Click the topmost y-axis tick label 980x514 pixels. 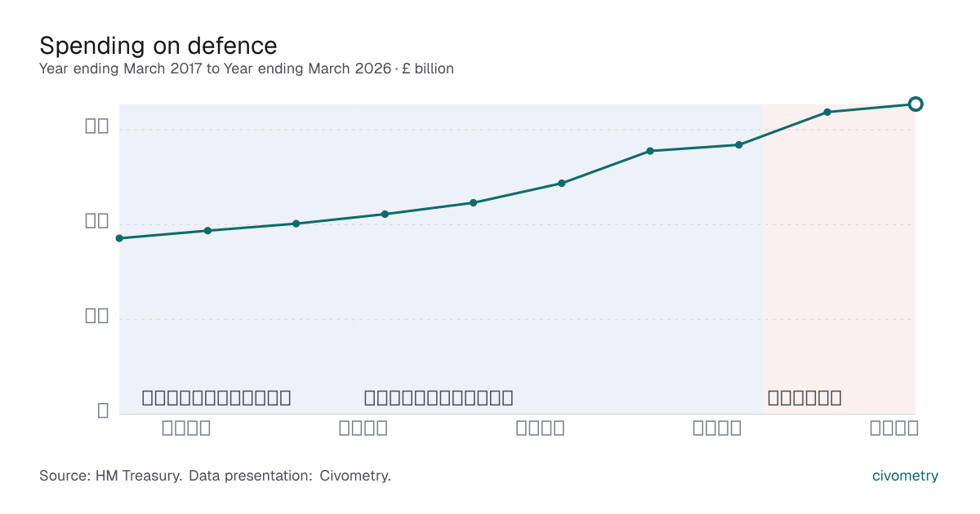point(97,126)
